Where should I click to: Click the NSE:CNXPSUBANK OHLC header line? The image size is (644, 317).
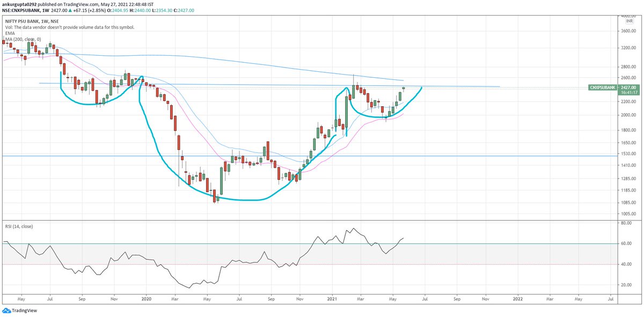(99, 11)
